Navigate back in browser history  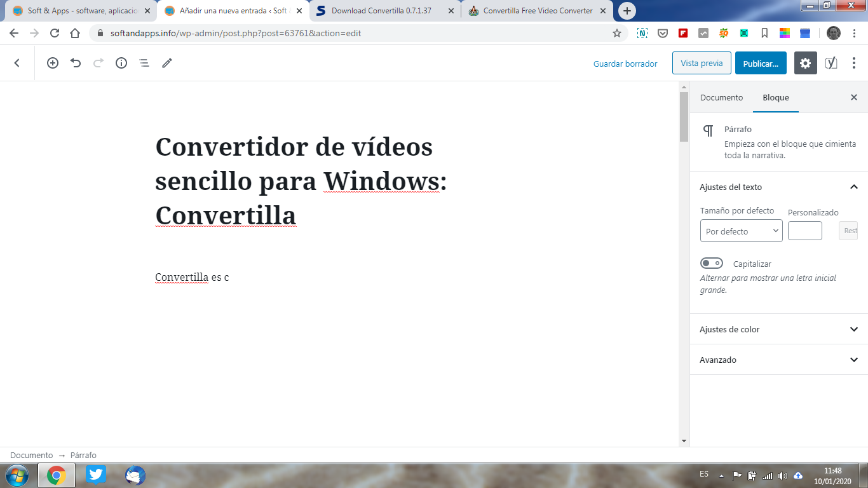point(14,33)
